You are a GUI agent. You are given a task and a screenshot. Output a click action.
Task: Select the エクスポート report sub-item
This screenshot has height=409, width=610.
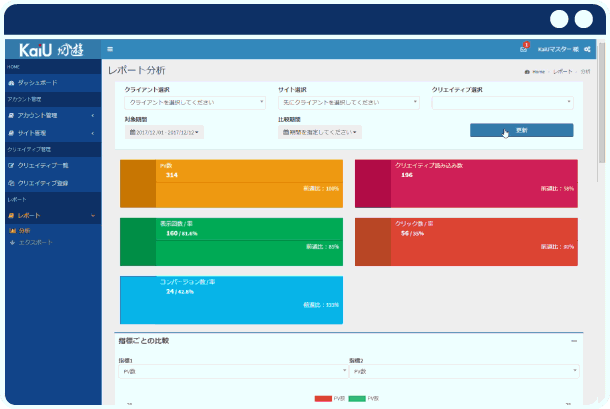32,242
